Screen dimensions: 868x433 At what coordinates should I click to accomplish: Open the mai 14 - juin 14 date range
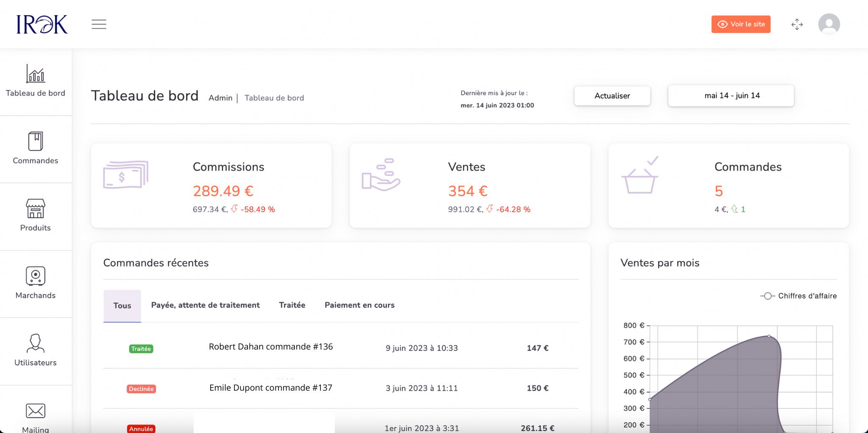[x=731, y=96]
